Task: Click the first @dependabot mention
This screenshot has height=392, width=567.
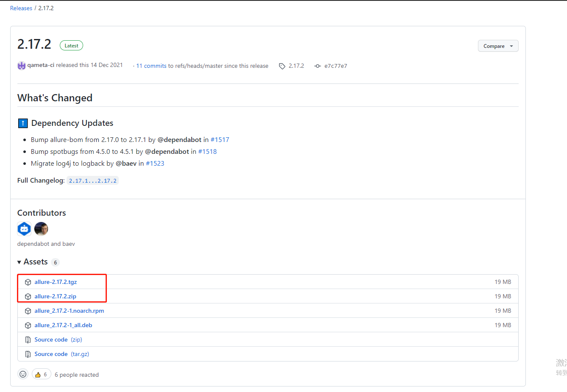Action: 179,139
